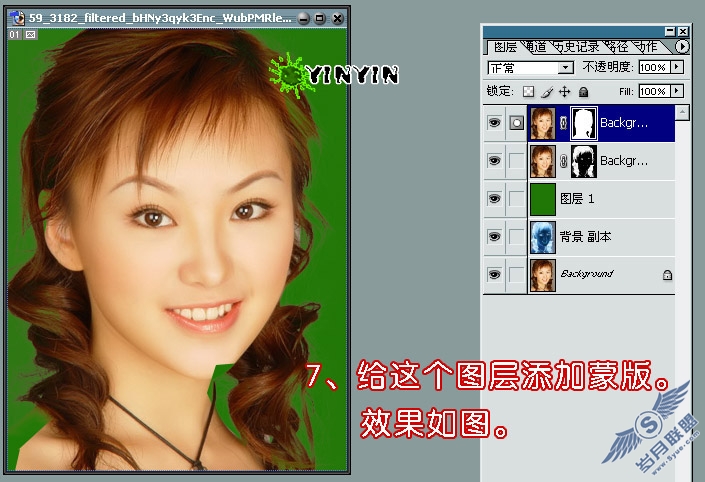The height and width of the screenshot is (482, 705).
Task: Switch to the 动作 (Actions) tab
Action: (647, 47)
